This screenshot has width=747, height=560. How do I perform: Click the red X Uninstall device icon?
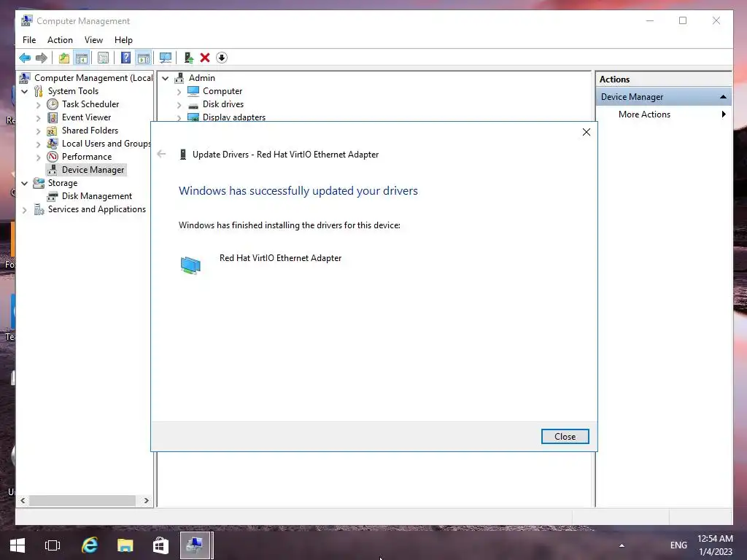[x=205, y=58]
